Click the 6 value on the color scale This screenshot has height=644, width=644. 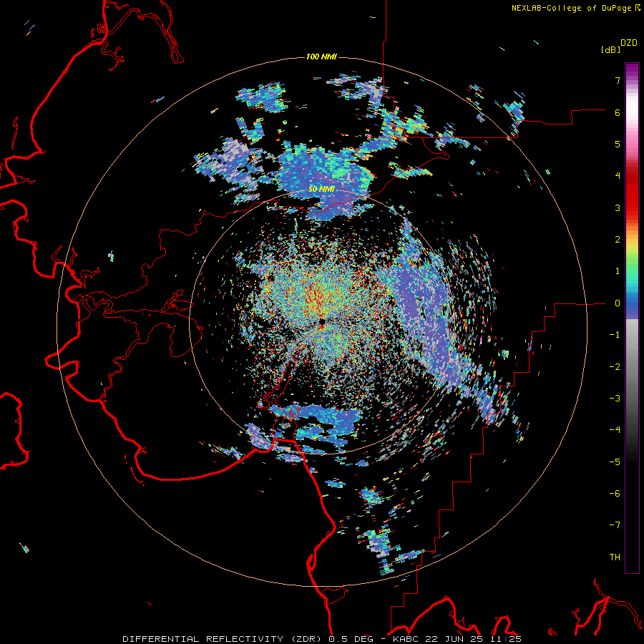[x=618, y=112]
